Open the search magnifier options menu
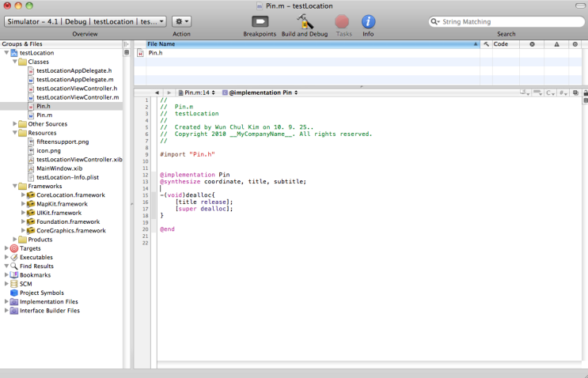The image size is (588, 378). coord(435,21)
